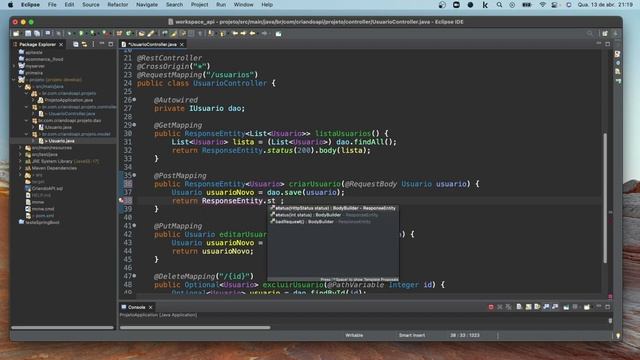
Task: Open the Refactor menu
Action: [118, 4]
